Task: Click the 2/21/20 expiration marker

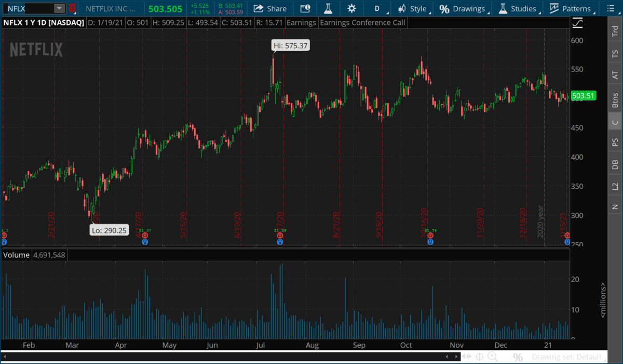Action: point(51,224)
